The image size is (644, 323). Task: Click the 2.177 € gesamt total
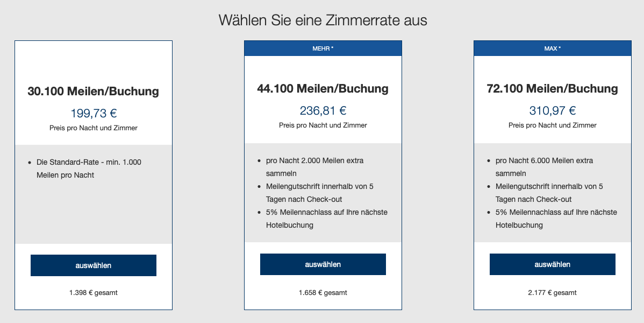(x=552, y=293)
